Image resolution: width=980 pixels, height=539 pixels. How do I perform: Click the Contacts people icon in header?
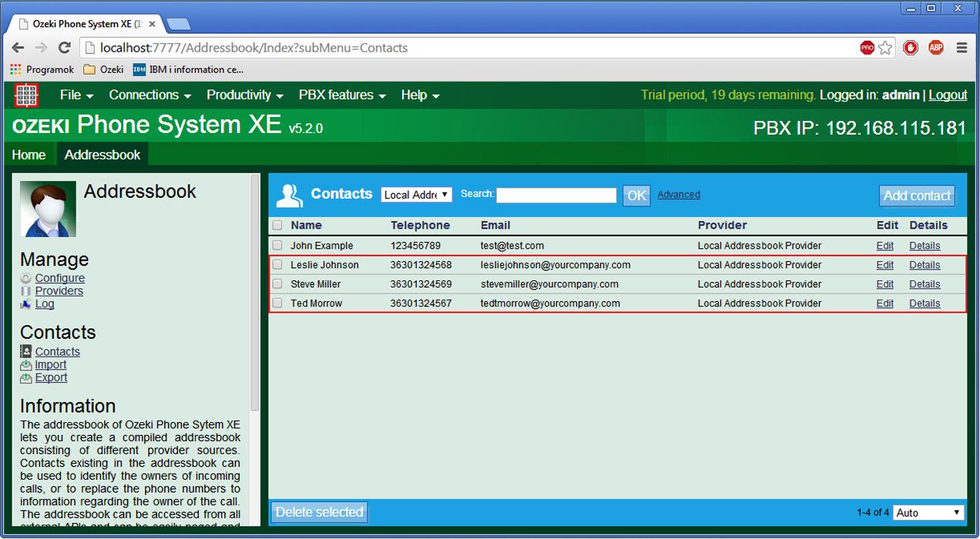tap(290, 196)
